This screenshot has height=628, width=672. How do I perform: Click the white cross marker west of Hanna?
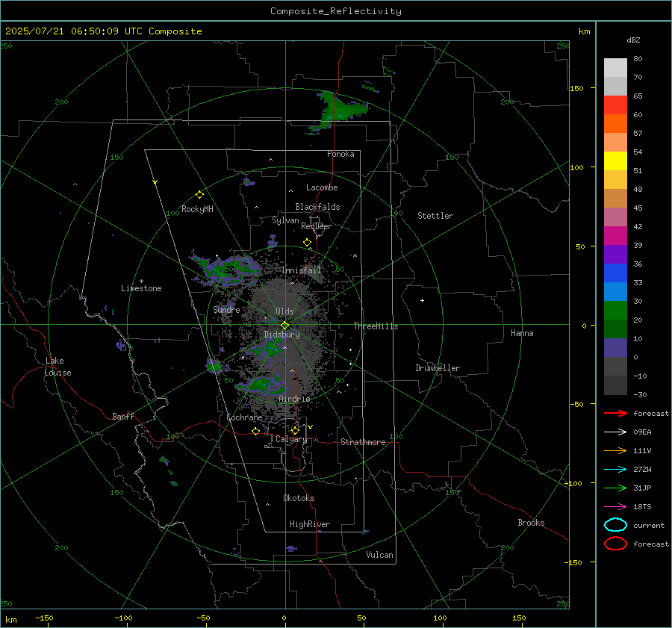[x=422, y=300]
